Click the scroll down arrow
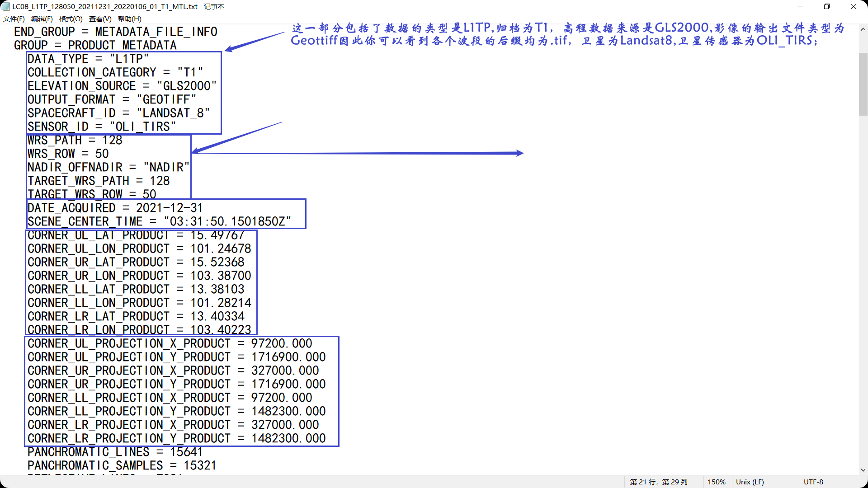Screen dimensions: 868x488 pos(863,470)
